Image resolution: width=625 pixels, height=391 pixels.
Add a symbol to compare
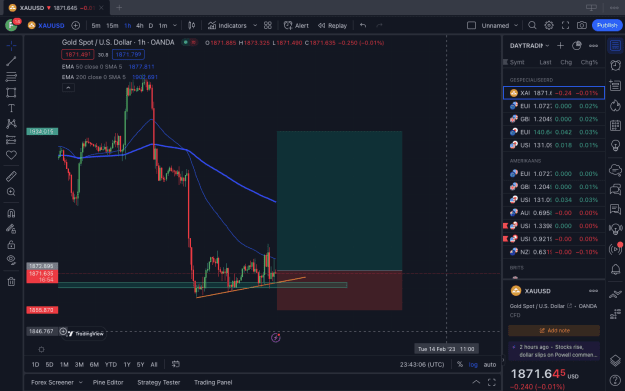pyautogui.click(x=75, y=26)
